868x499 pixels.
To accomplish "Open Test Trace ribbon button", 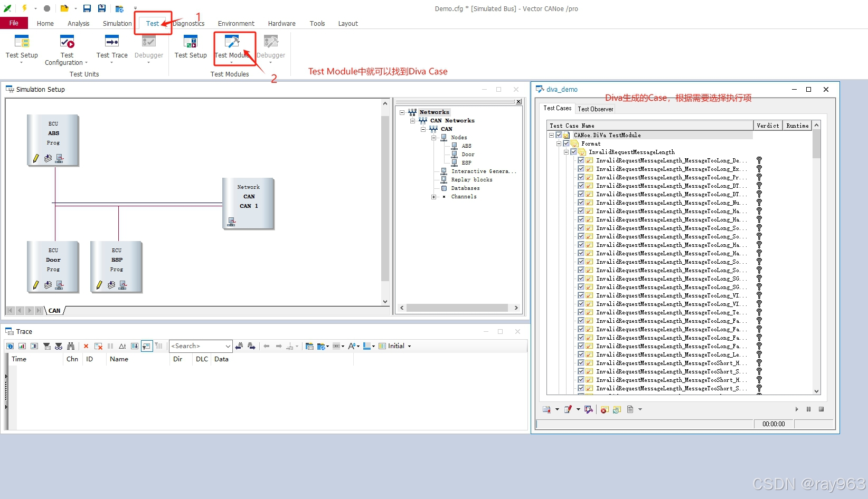I will (112, 49).
